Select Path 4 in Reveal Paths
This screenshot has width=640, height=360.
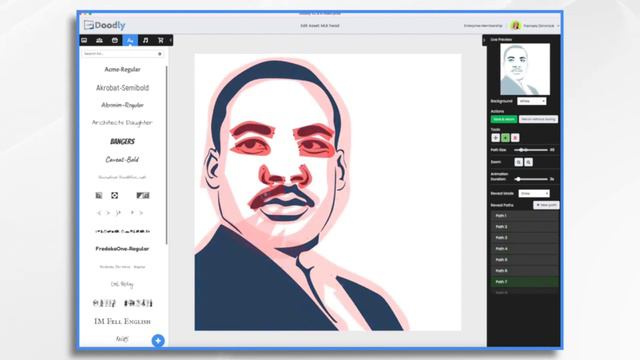coord(525,249)
